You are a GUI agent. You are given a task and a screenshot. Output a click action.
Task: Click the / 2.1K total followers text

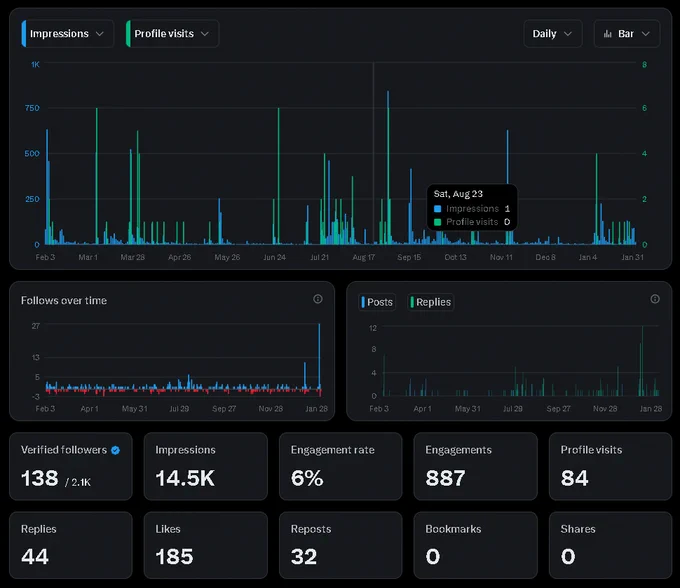pyautogui.click(x=78, y=482)
